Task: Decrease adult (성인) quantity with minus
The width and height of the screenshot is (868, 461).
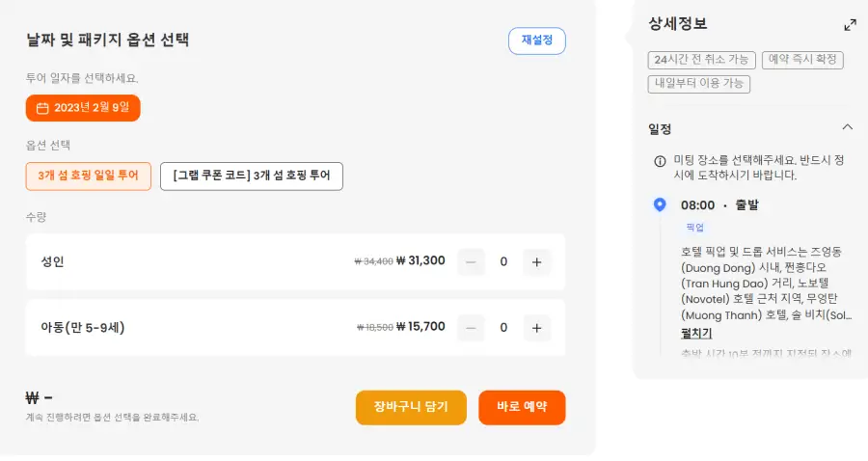Action: point(471,261)
